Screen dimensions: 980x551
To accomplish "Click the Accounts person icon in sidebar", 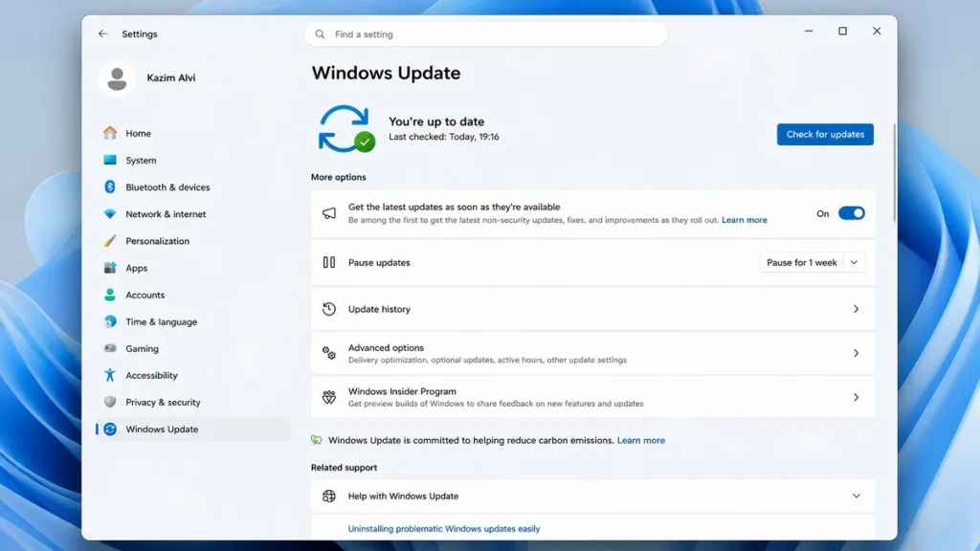I will tap(110, 295).
